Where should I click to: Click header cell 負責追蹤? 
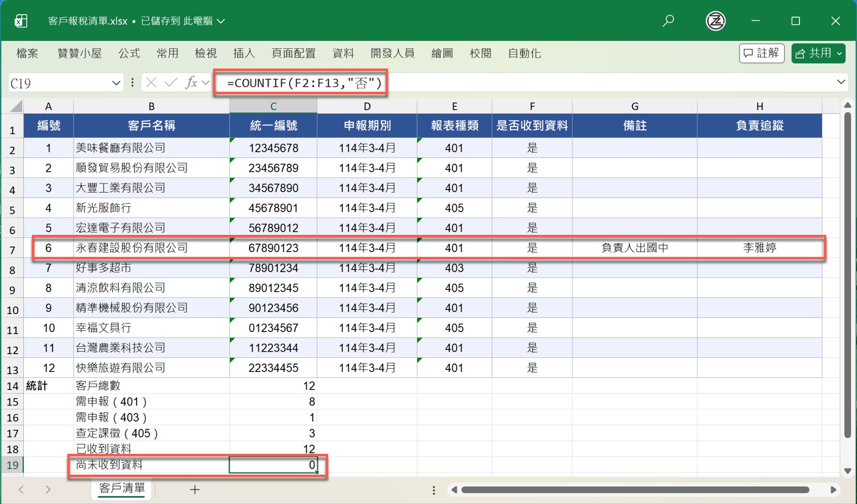(759, 127)
